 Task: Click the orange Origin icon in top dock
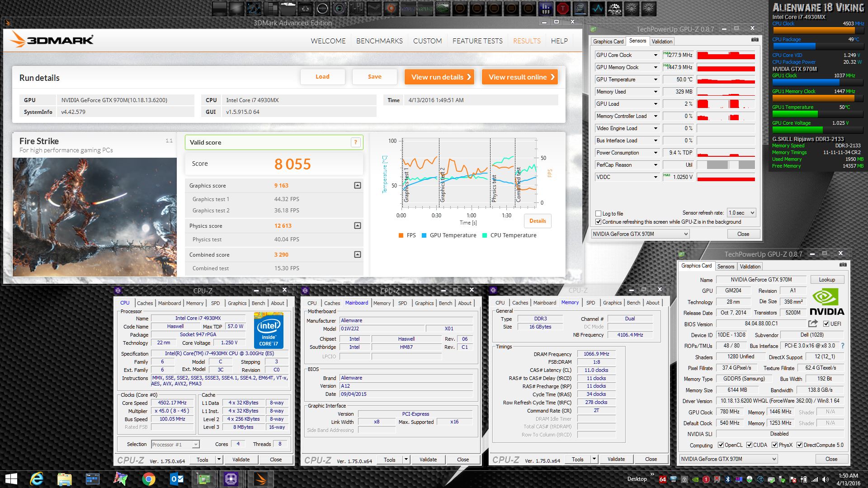coord(391,8)
